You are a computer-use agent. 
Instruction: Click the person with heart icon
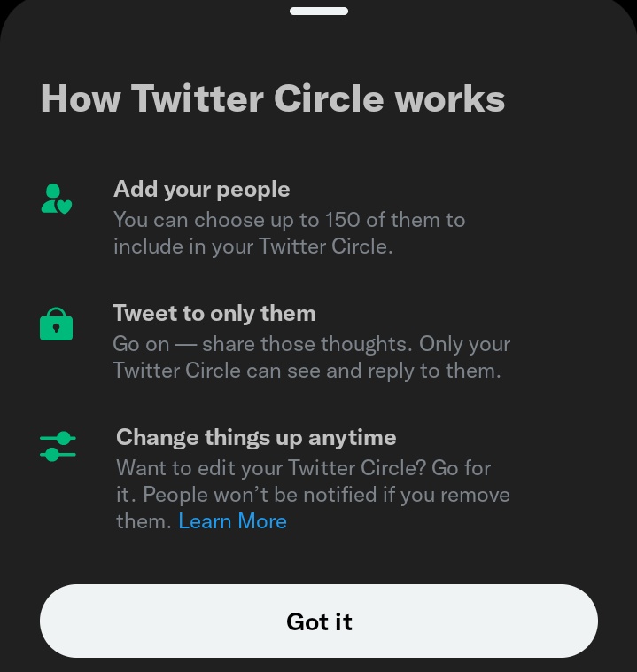[57, 199]
